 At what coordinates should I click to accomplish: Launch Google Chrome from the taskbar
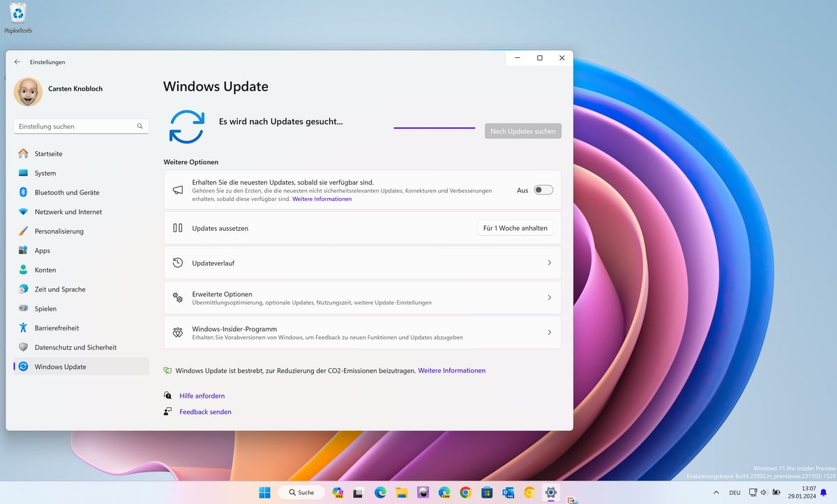click(465, 492)
